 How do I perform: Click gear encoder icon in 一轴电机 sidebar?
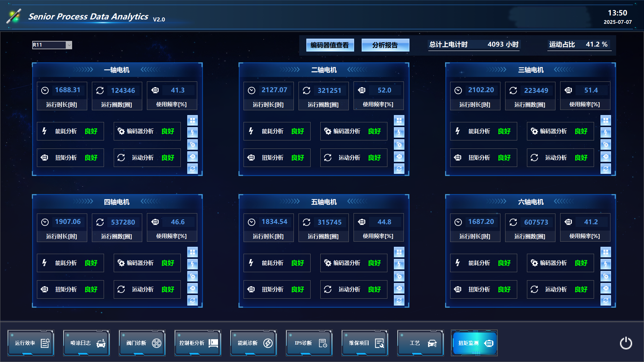192,144
